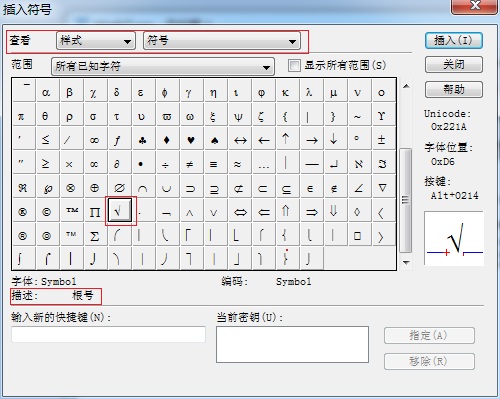Screen dimensions: 500x399
Task: Toggle 显示所有范围 checkbox
Action: point(294,65)
